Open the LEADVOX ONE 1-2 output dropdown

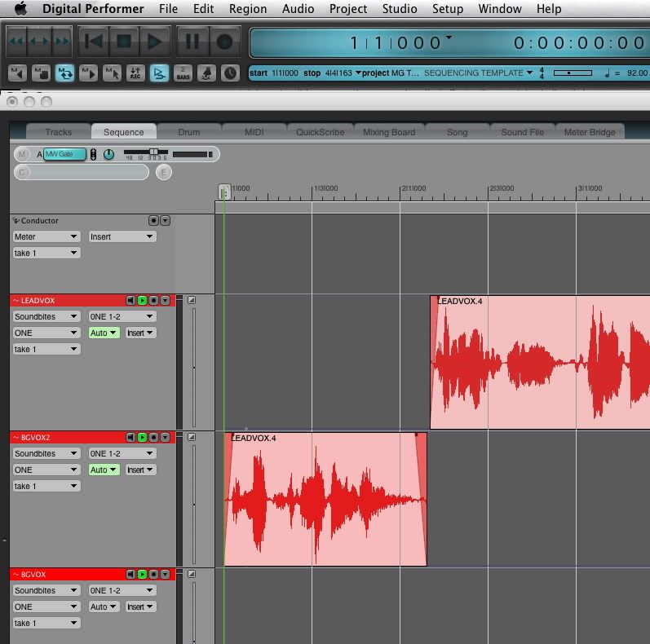(x=122, y=316)
